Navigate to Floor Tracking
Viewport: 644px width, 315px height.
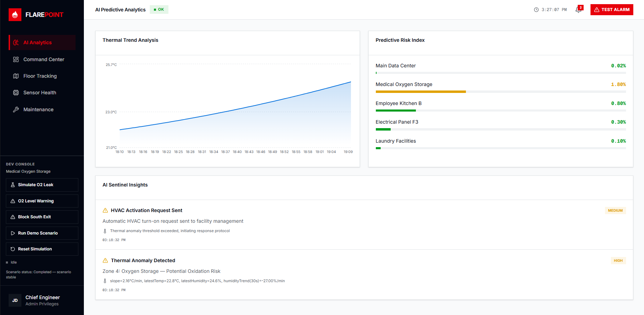tap(40, 76)
